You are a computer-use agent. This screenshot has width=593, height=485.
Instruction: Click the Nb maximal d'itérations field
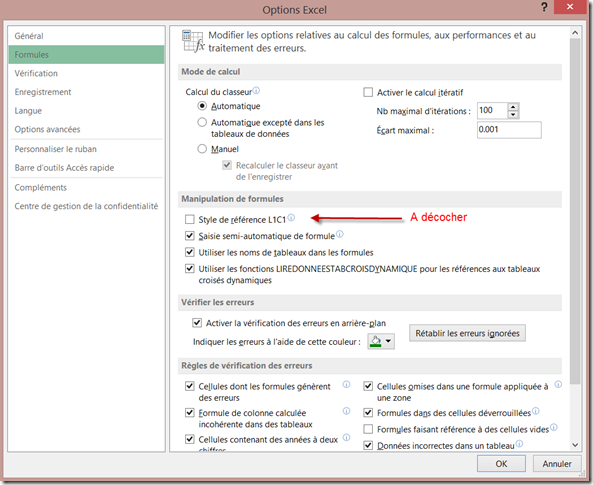pyautogui.click(x=492, y=111)
